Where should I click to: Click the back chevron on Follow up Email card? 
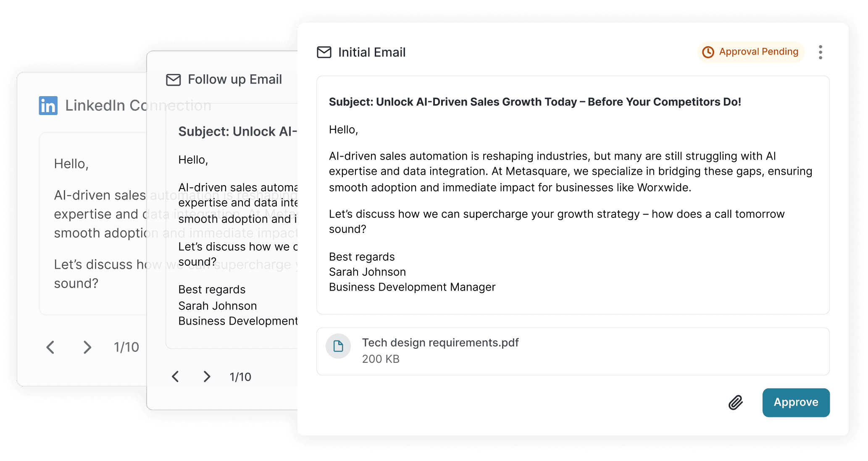click(x=176, y=377)
